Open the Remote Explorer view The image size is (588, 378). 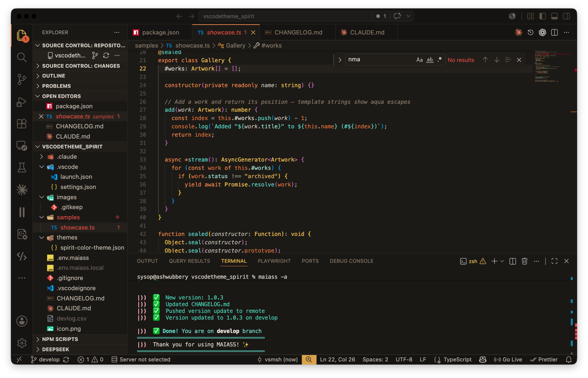(22, 146)
